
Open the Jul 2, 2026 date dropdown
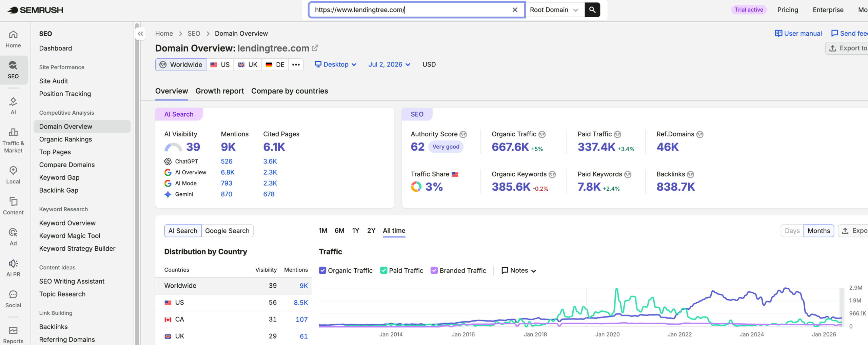[x=390, y=64]
